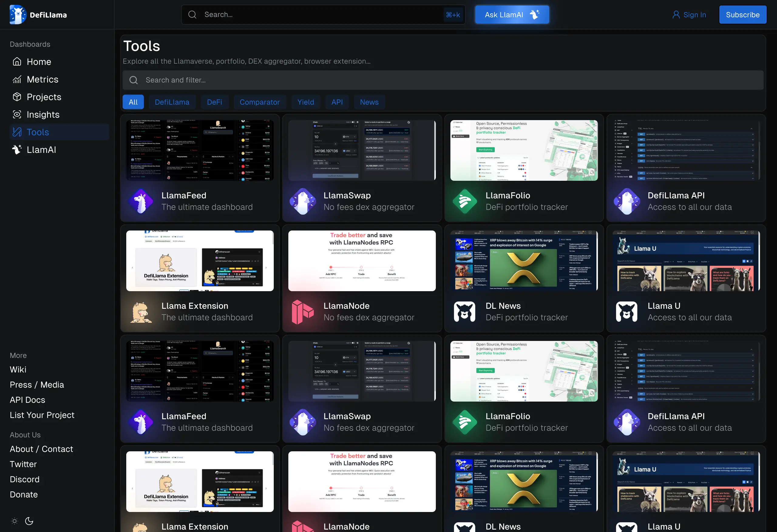Select the DeFi filter tab
777x532 pixels.
tap(215, 102)
